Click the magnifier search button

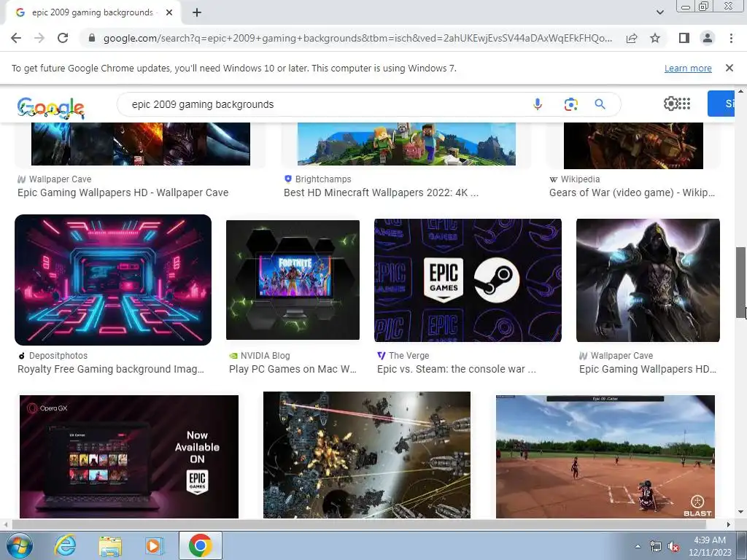pos(600,104)
